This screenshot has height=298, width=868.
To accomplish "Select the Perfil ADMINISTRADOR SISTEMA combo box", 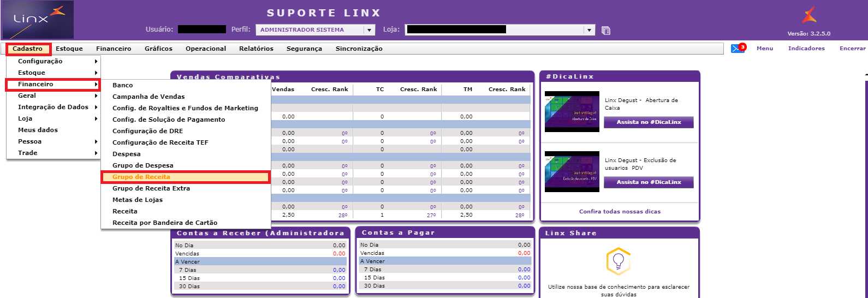I will (315, 30).
